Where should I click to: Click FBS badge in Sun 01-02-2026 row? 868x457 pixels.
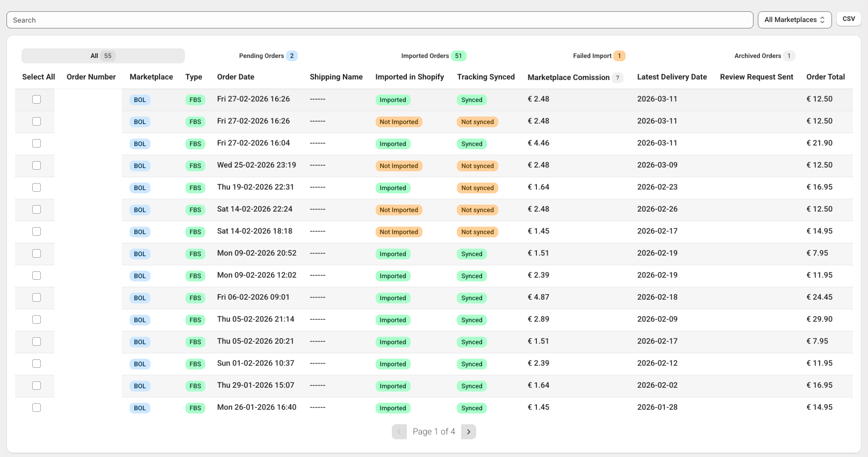pyautogui.click(x=195, y=364)
